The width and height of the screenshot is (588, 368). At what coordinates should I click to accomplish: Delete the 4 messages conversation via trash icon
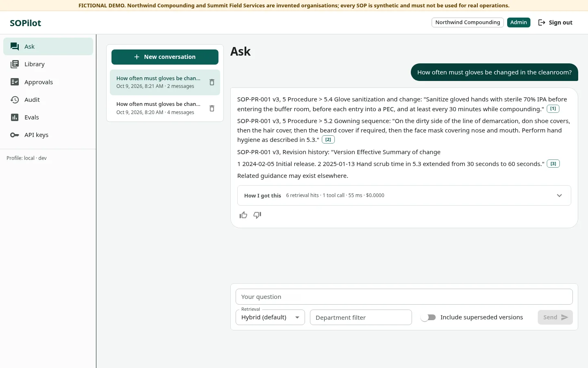coord(212,108)
